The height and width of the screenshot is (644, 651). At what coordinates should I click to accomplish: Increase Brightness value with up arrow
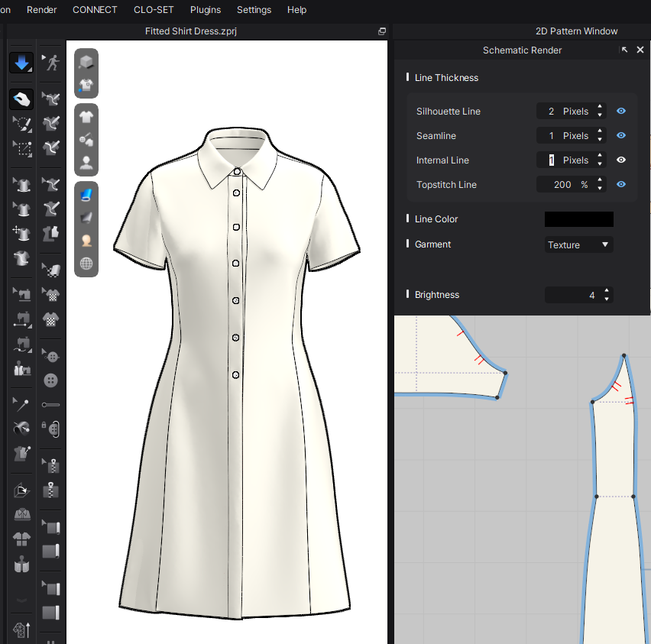pos(607,290)
